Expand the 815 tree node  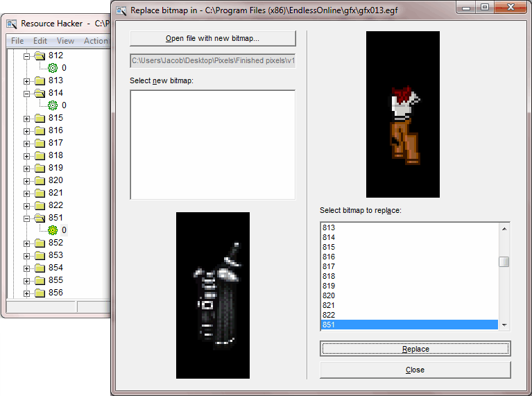coord(26,119)
